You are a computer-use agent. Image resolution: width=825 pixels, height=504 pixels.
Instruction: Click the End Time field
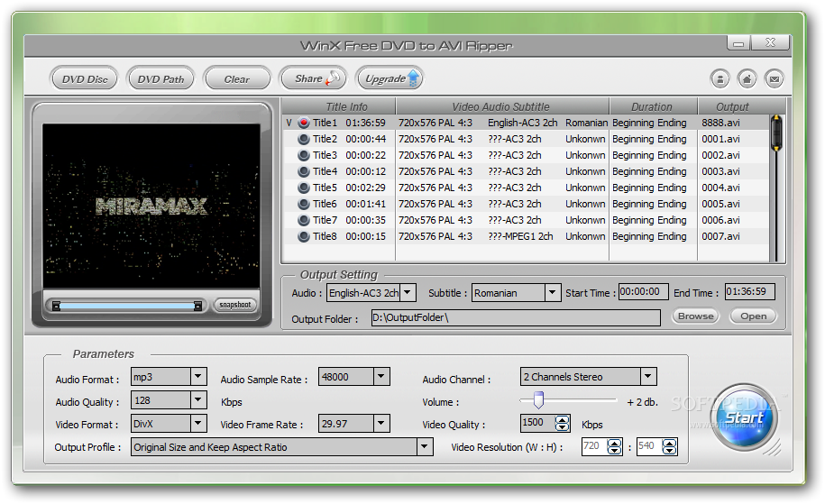[x=750, y=292]
